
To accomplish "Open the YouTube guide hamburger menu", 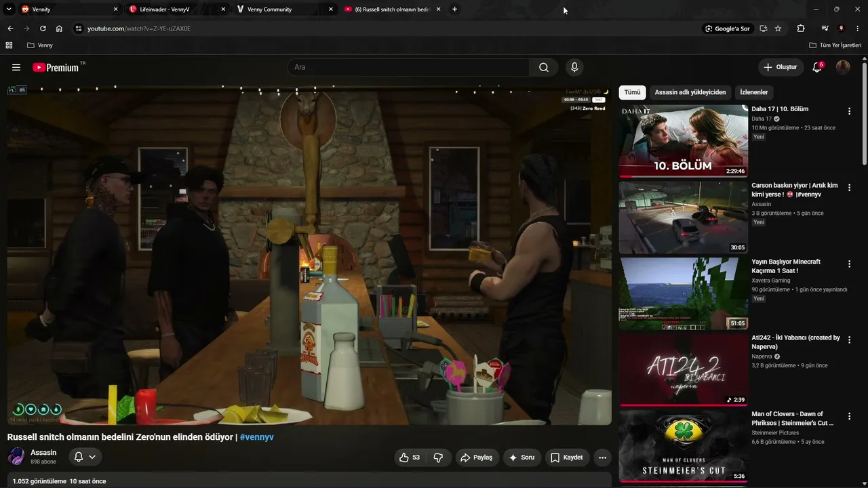I will (x=16, y=67).
